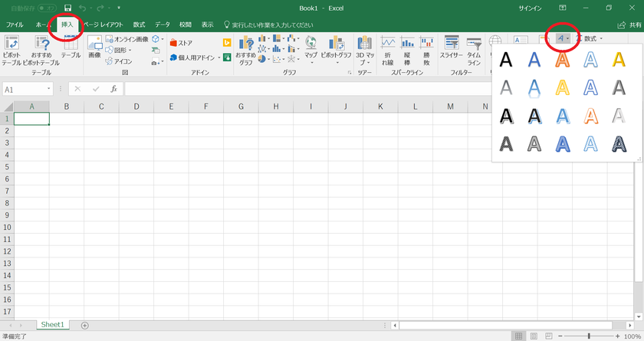Insert a 折れ線 sparkline

coord(387,50)
